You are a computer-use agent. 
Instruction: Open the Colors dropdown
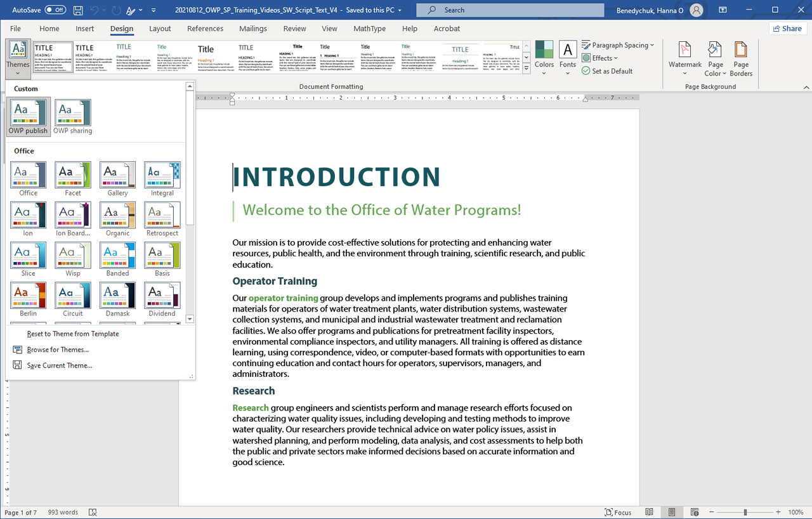(544, 58)
